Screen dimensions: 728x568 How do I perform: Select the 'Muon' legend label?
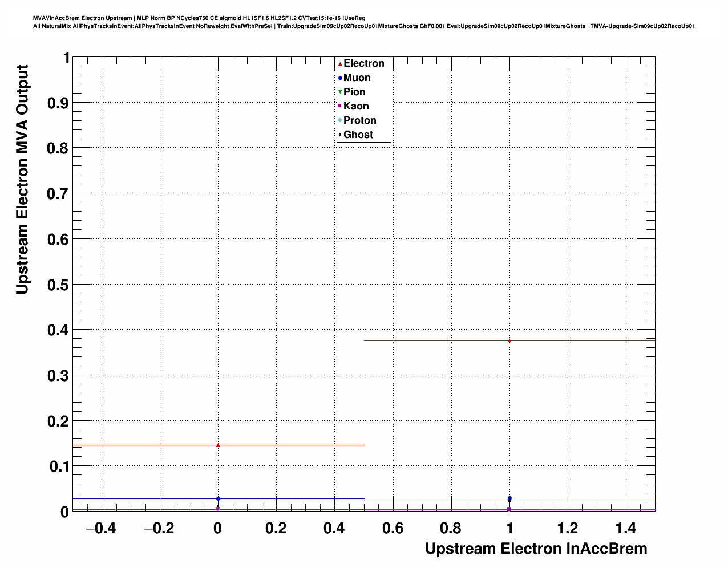pos(357,78)
